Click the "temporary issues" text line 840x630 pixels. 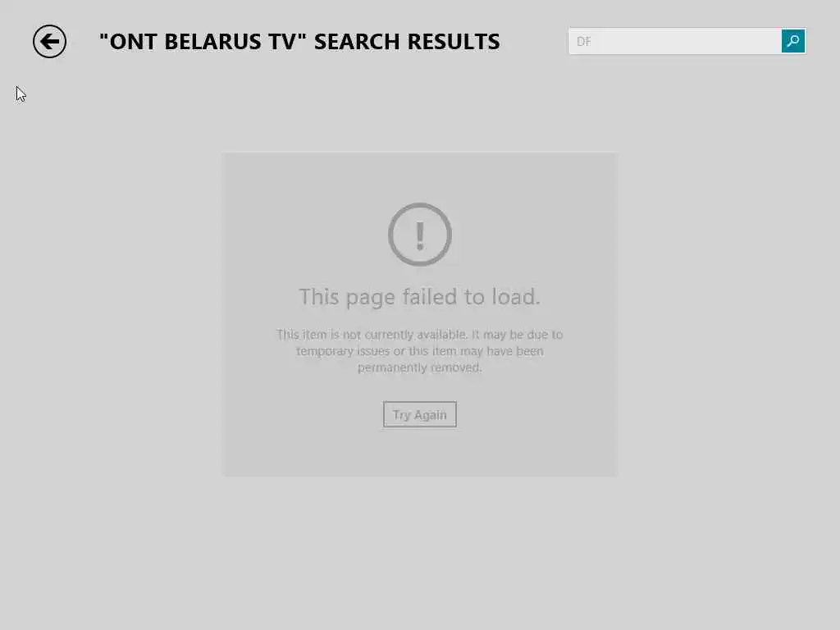coord(419,351)
